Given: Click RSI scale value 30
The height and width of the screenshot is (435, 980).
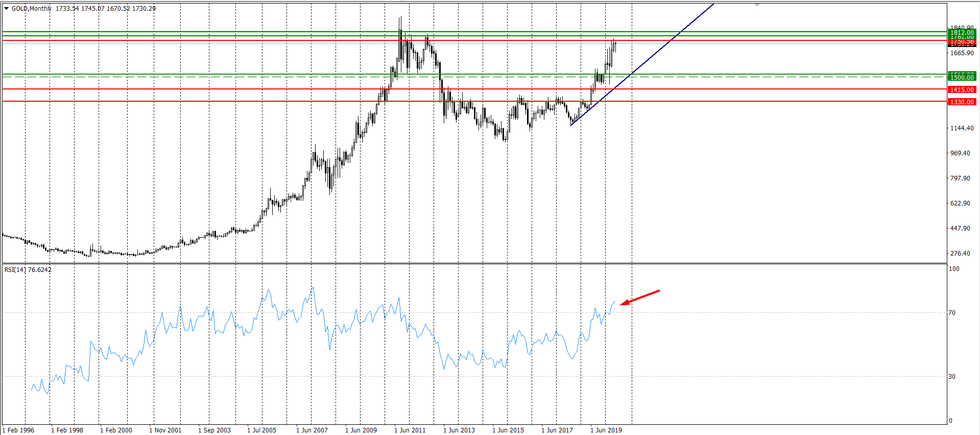Looking at the screenshot, I should [x=951, y=376].
